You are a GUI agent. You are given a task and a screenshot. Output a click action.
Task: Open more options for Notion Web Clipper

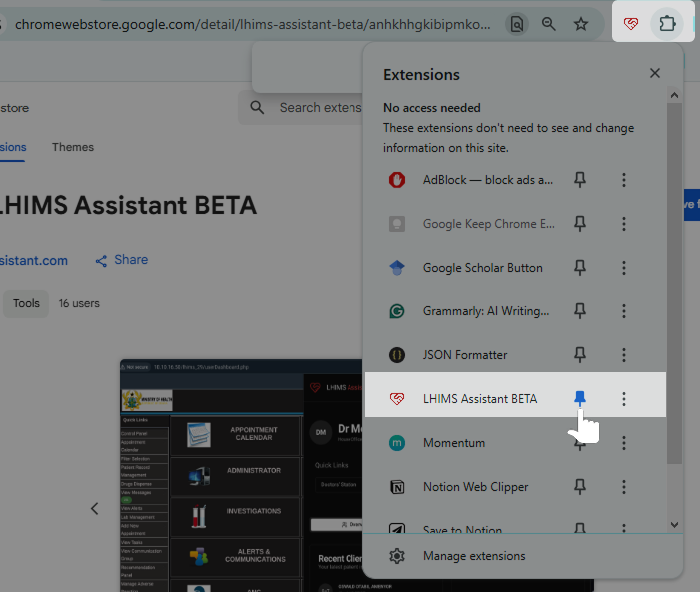(x=624, y=487)
